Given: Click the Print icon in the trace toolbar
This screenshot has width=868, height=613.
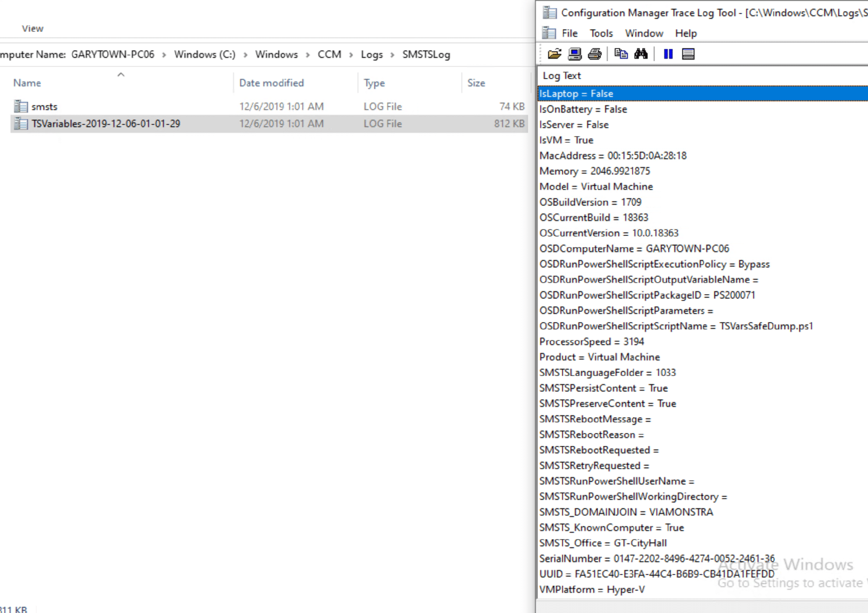Looking at the screenshot, I should (595, 53).
